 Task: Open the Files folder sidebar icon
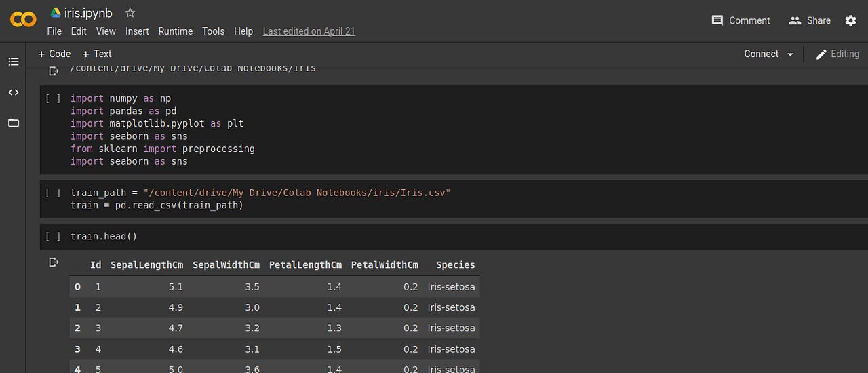(13, 123)
